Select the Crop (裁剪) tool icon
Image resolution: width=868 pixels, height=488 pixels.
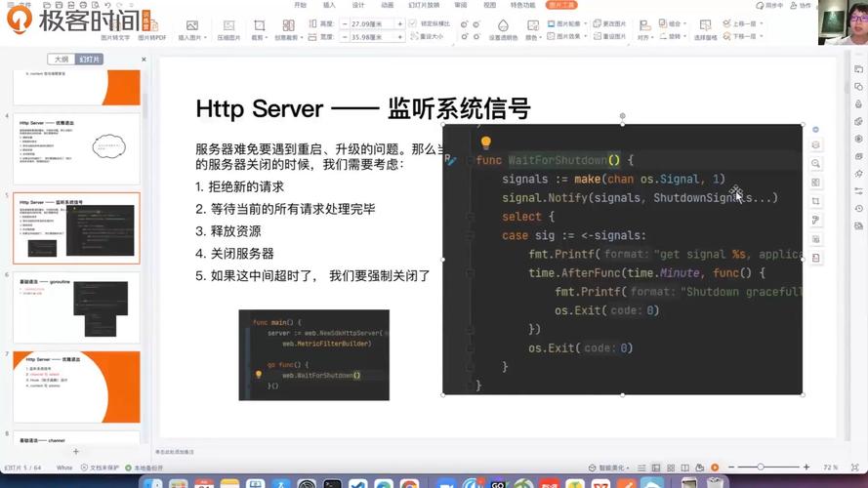259,25
